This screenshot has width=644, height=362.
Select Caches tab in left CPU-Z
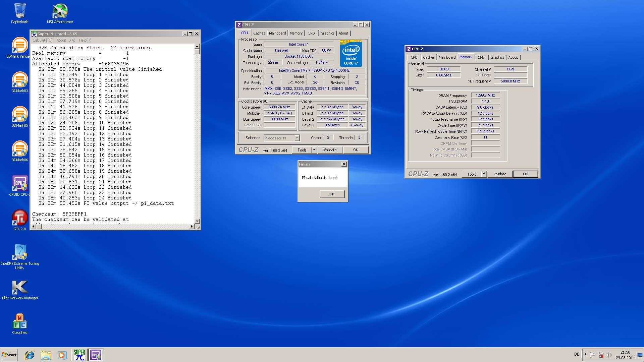click(259, 33)
